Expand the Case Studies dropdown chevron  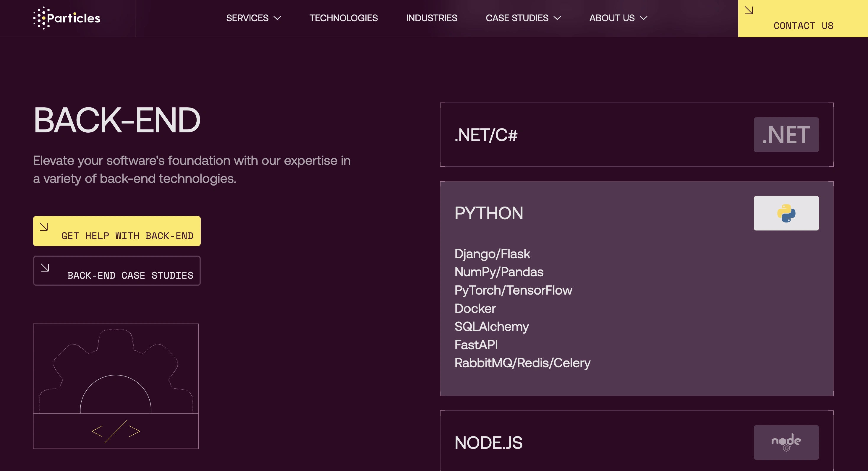pos(557,18)
